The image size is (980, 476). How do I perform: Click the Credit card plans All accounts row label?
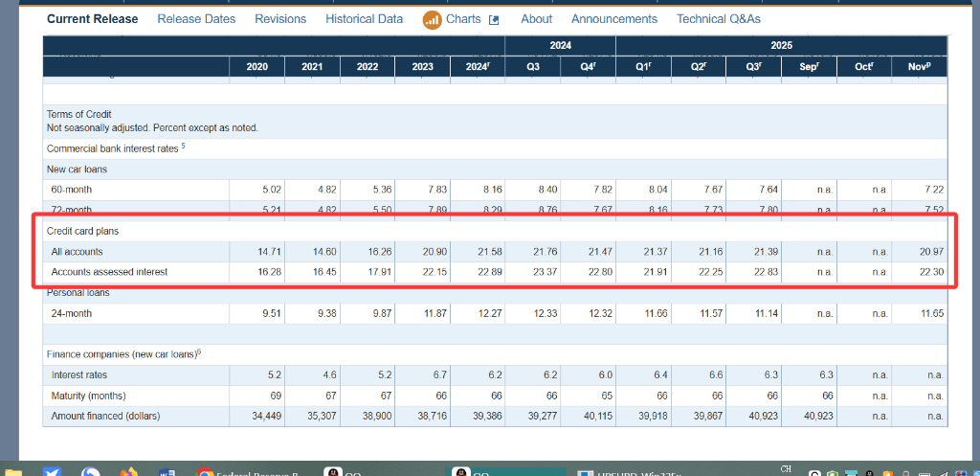pos(78,252)
